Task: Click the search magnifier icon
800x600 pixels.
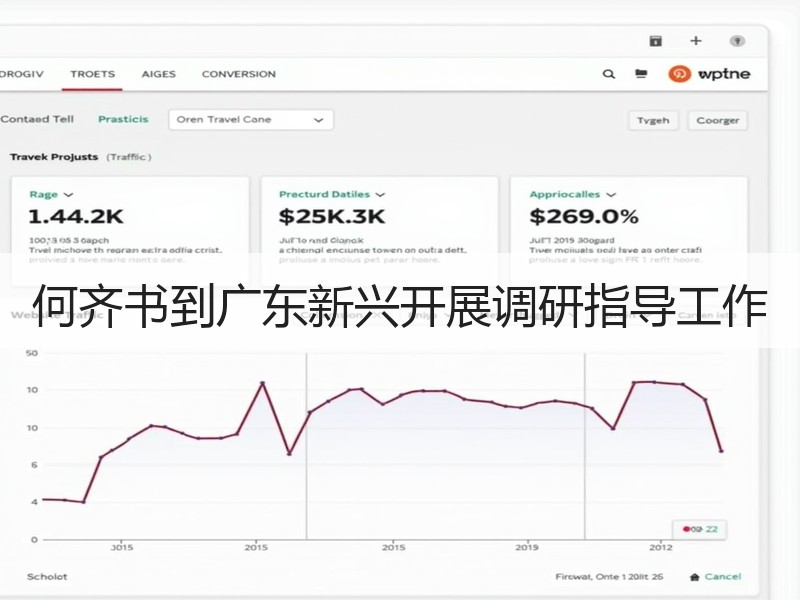Action: click(x=609, y=74)
